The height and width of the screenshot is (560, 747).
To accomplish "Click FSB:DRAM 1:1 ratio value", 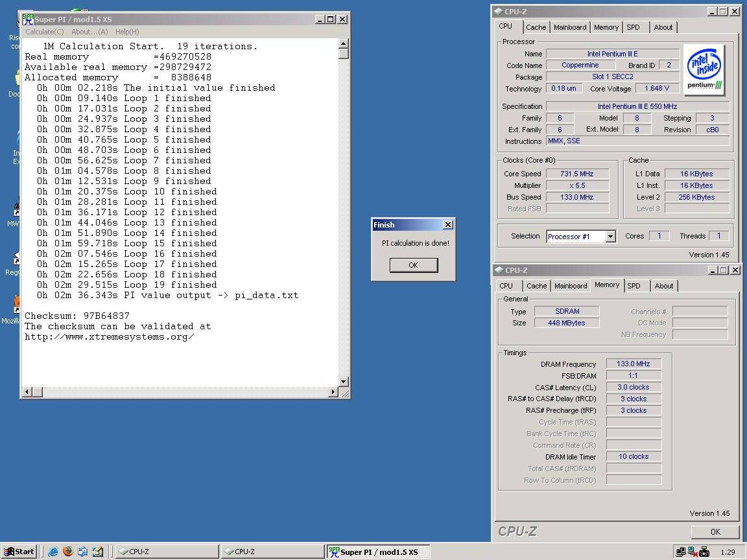I will (634, 376).
